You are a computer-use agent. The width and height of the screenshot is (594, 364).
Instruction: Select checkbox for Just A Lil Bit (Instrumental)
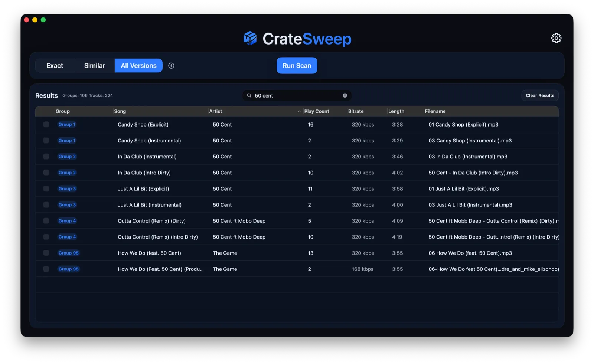point(46,205)
